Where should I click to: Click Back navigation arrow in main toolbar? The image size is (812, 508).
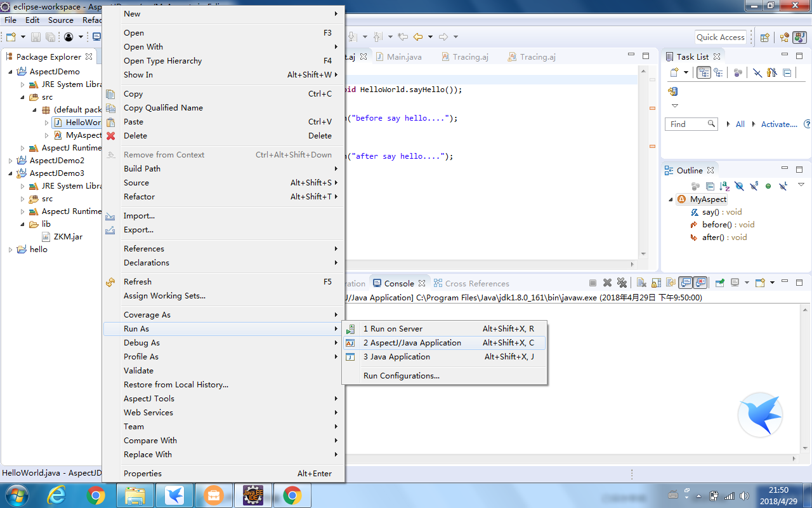[418, 37]
